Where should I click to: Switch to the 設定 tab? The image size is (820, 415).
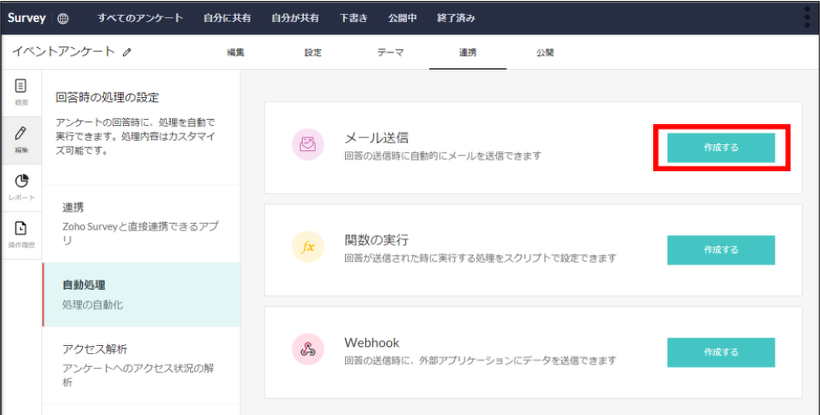313,52
